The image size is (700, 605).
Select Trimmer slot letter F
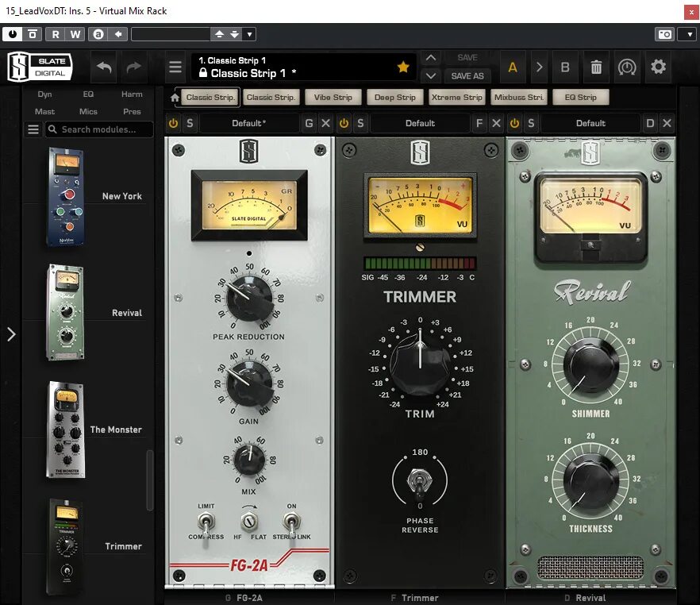coord(479,123)
